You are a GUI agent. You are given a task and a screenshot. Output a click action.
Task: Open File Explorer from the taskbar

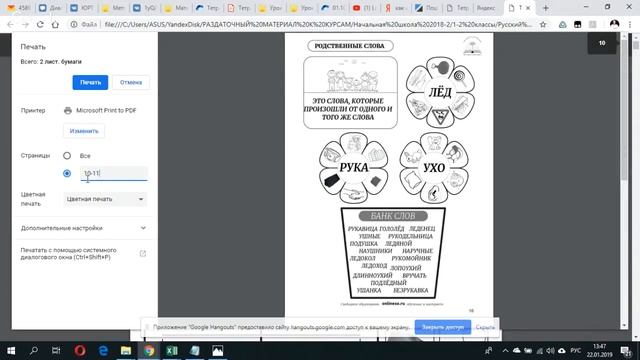(x=126, y=351)
